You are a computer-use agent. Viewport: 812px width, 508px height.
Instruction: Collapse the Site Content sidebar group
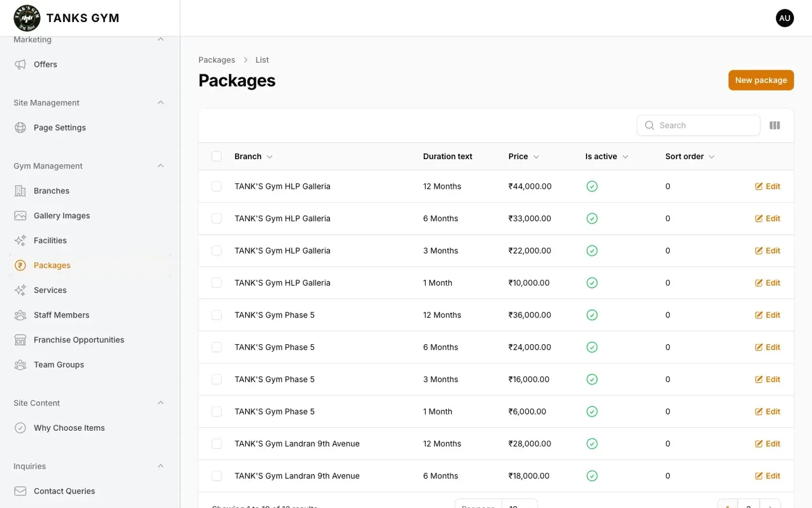[x=161, y=403]
